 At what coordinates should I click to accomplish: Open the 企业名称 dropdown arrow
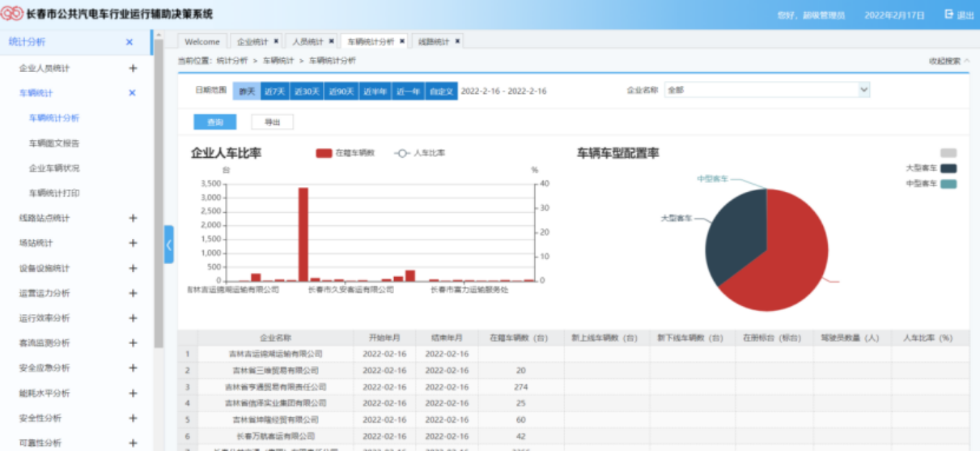tap(863, 90)
